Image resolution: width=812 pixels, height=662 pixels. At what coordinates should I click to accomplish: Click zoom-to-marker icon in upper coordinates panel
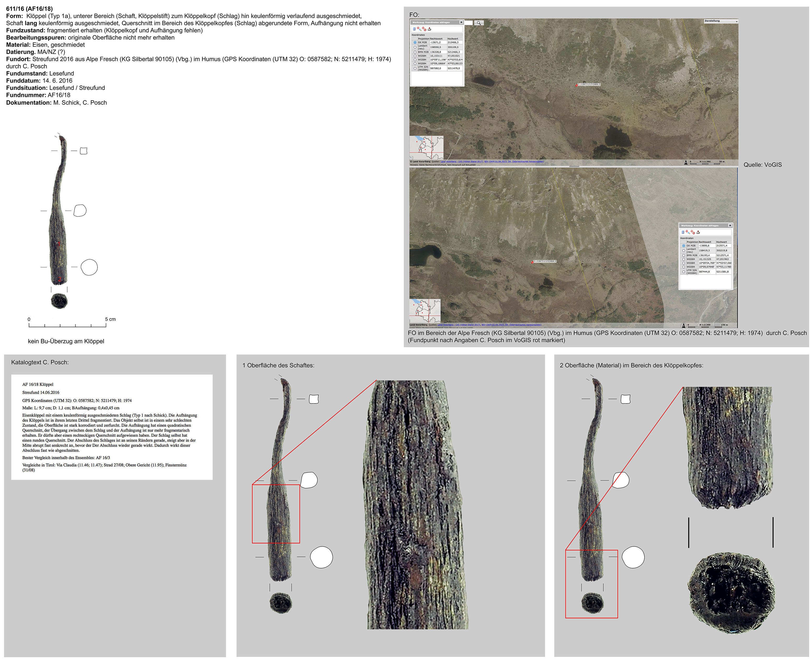coord(419,29)
